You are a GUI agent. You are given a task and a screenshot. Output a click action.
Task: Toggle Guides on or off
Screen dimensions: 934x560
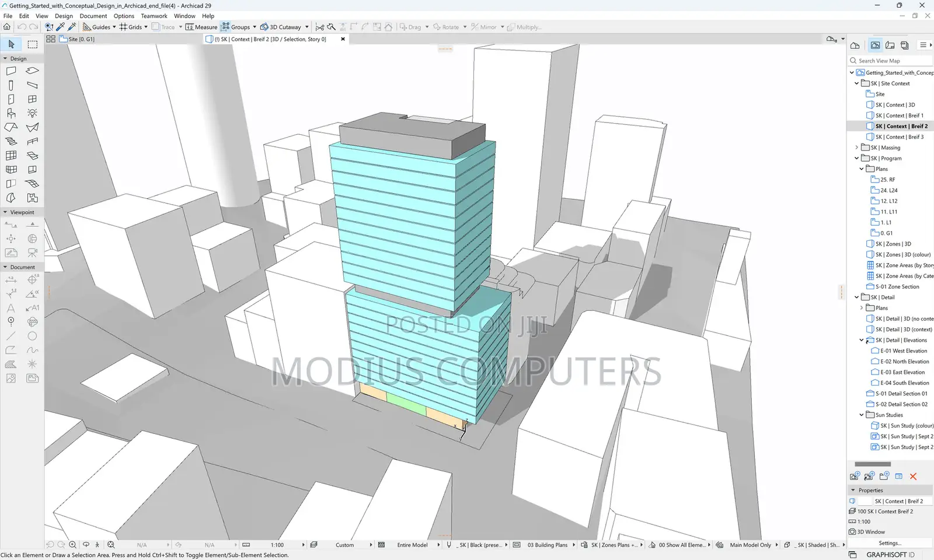pos(97,27)
